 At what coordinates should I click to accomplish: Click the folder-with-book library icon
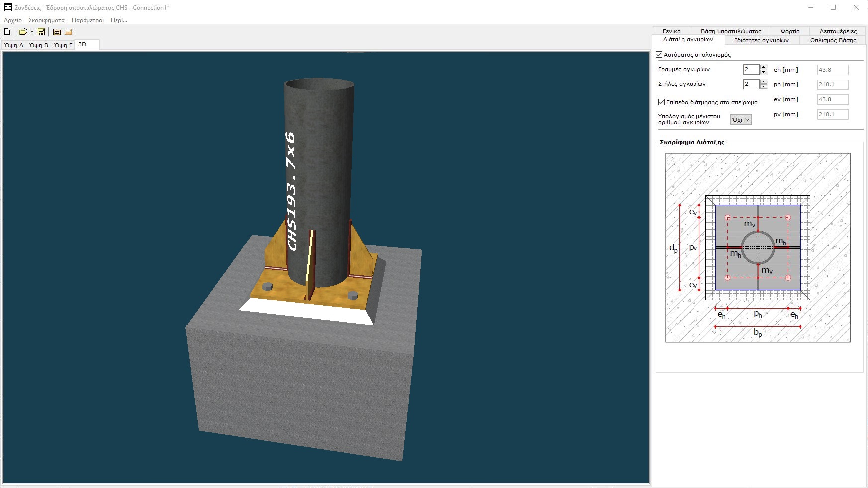57,32
